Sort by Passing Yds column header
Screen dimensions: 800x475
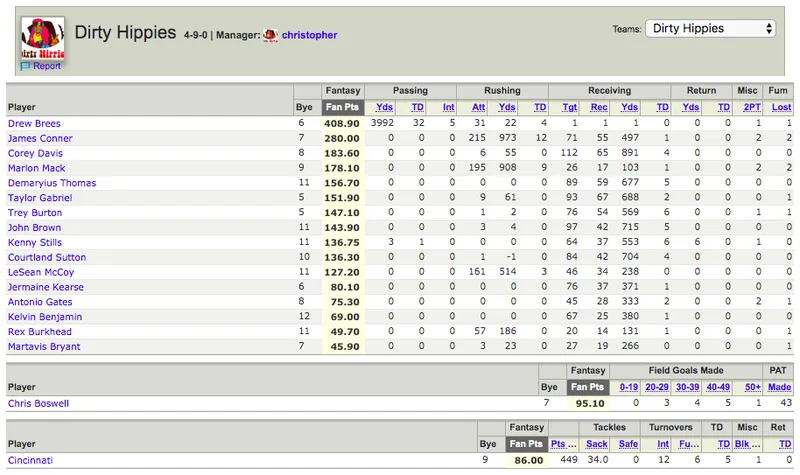coord(384,107)
